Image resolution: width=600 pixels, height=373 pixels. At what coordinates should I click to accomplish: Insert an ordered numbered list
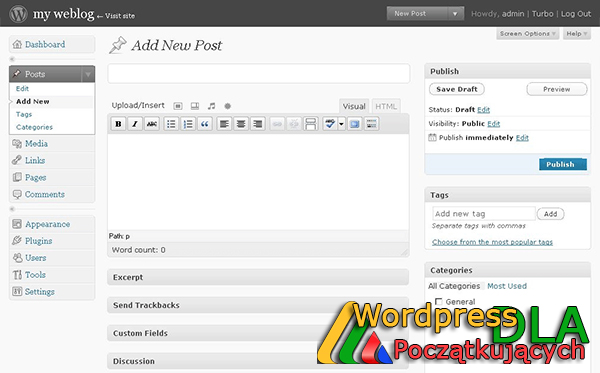188,124
